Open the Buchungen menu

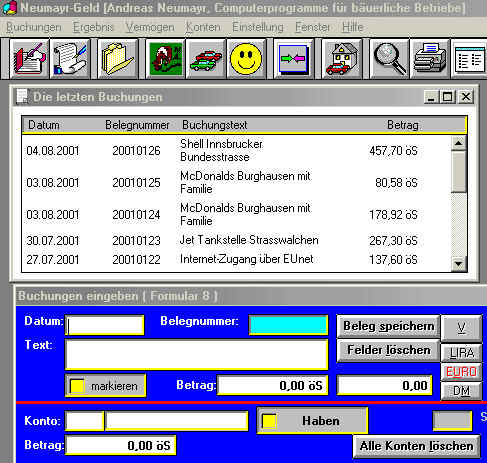click(x=34, y=27)
